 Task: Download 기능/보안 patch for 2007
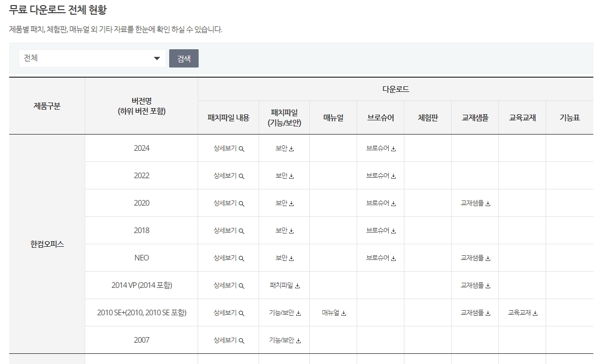coord(285,340)
